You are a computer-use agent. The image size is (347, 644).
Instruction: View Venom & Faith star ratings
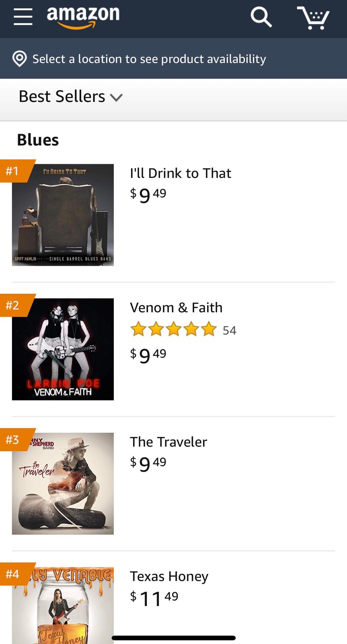(173, 329)
